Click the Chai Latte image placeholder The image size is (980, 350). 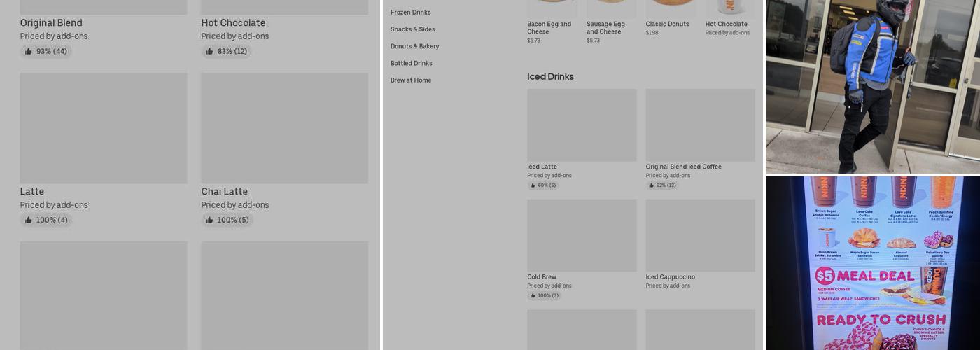click(284, 128)
